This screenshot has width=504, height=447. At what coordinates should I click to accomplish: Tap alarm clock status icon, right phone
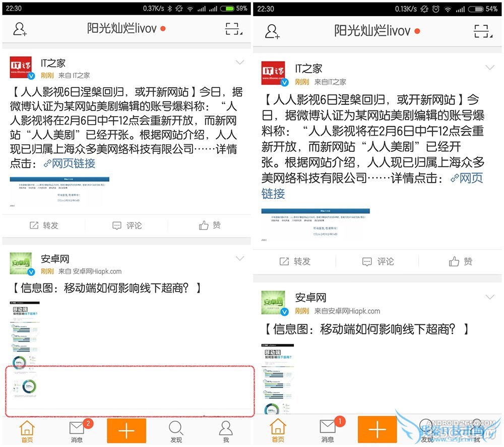pos(436,9)
